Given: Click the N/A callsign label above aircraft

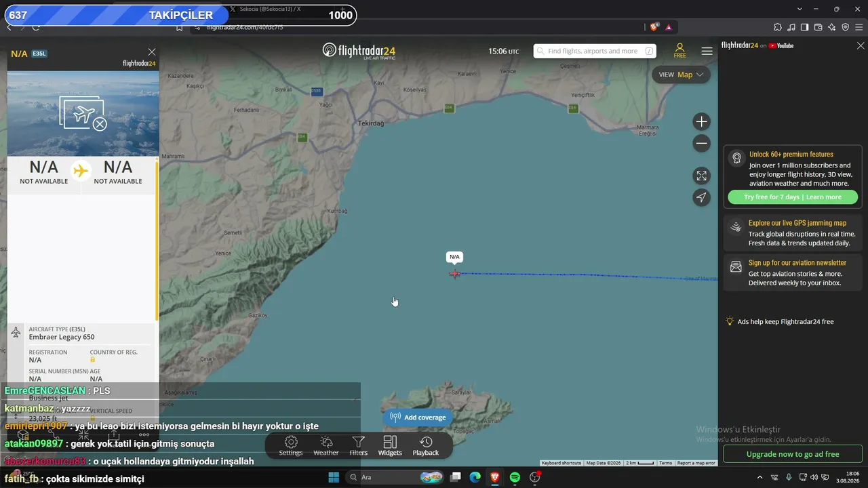Looking at the screenshot, I should pyautogui.click(x=454, y=257).
